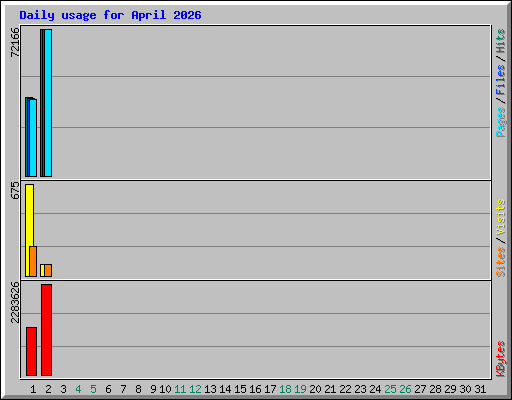
Task: Click day label 21 on the x-axis
Action: tap(330, 389)
